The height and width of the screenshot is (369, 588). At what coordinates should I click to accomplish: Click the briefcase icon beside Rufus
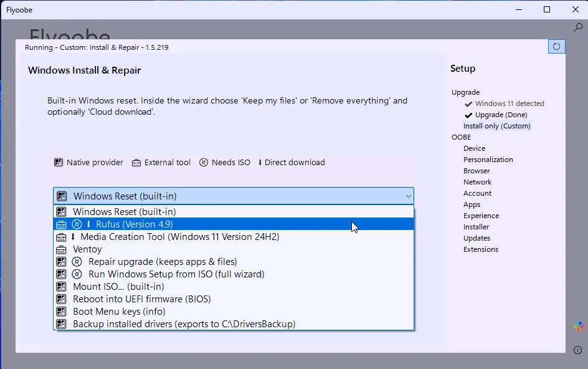point(61,224)
